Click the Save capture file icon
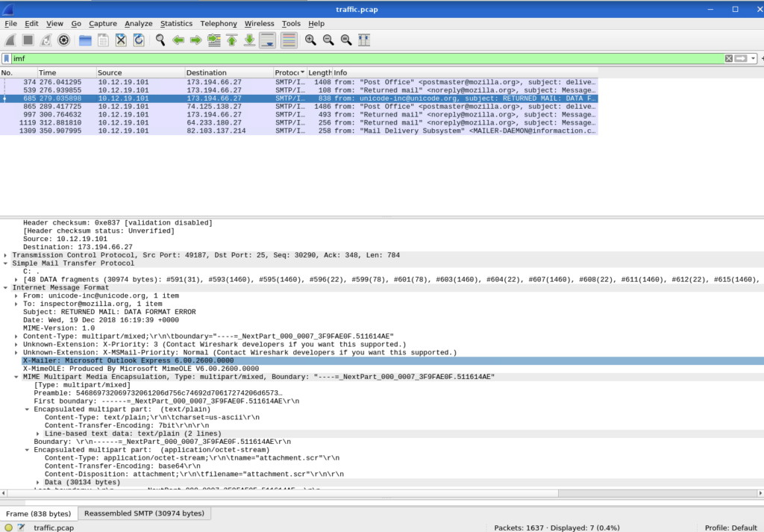Viewport: 764px width, 532px height. [103, 40]
